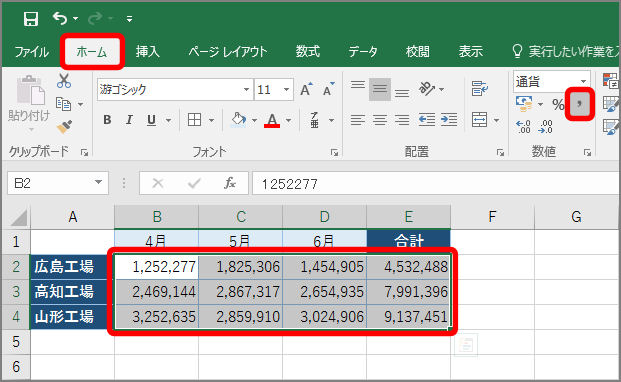
Task: Align text right
Action: tap(402, 120)
